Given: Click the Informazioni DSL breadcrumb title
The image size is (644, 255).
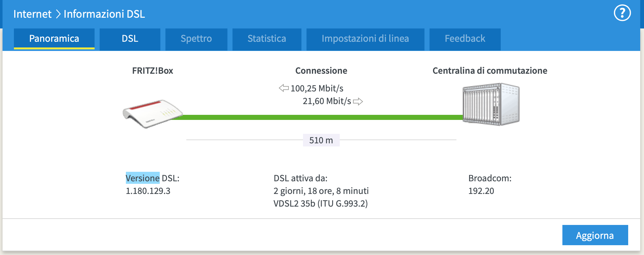Looking at the screenshot, I should [x=104, y=14].
